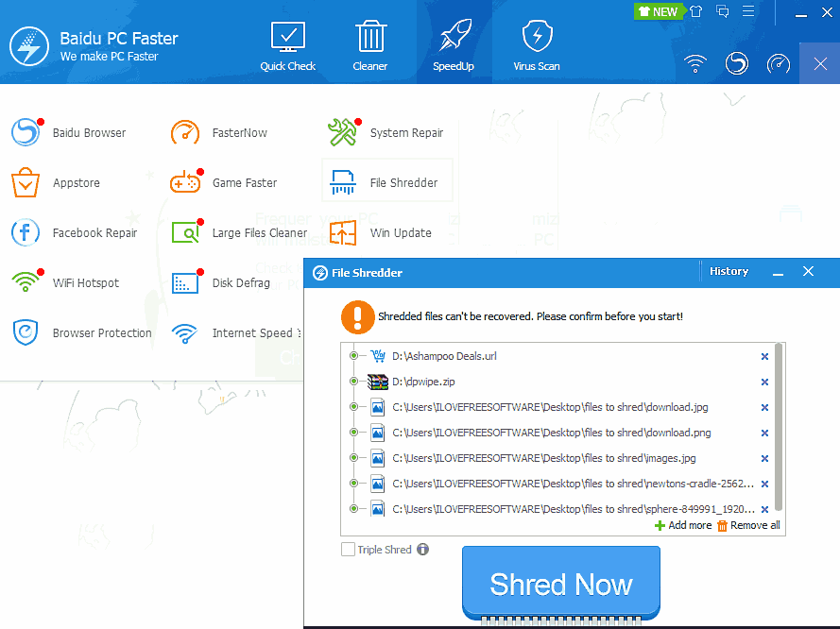The width and height of the screenshot is (840, 629).
Task: Click the Baidu Browser icon in header
Action: pyautogui.click(x=737, y=63)
